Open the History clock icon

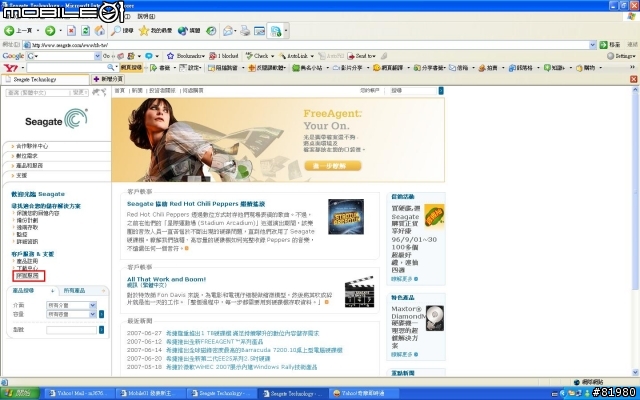[x=211, y=31]
